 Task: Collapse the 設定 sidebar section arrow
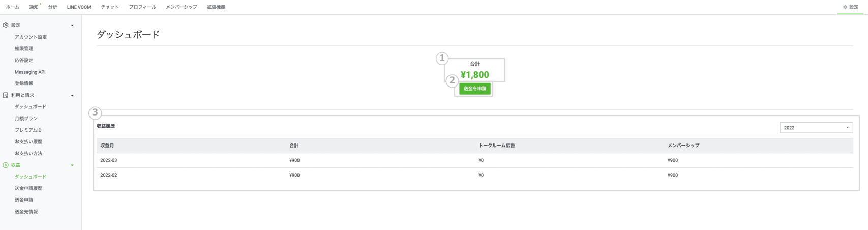[72, 25]
